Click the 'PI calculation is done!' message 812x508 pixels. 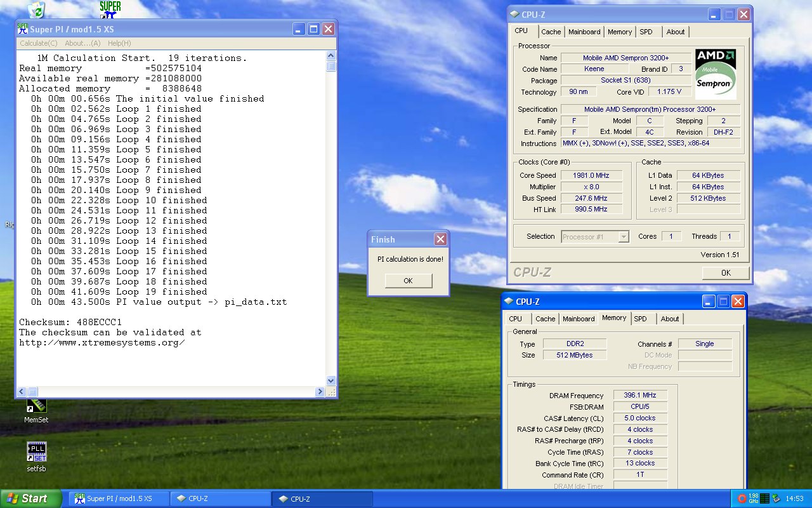(410, 259)
